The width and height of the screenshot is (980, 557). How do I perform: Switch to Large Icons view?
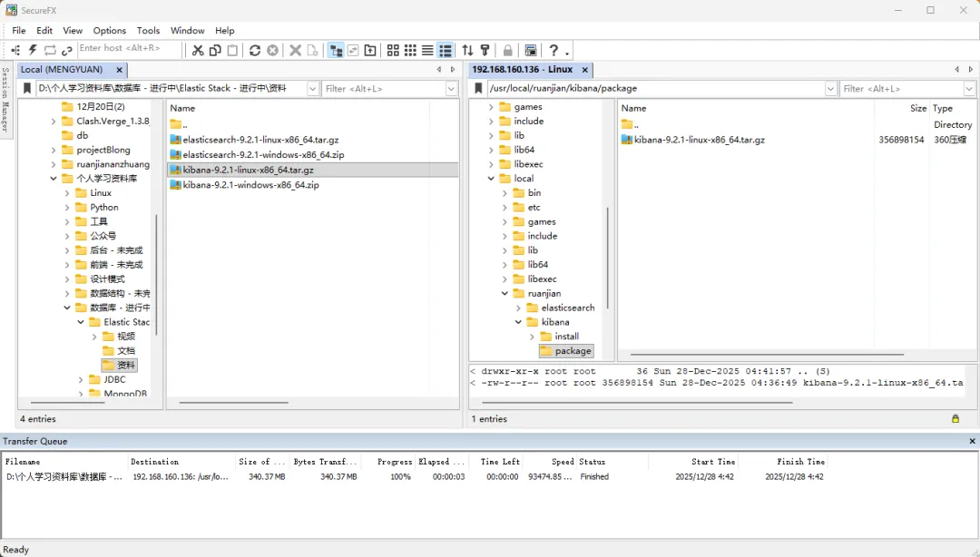(393, 50)
